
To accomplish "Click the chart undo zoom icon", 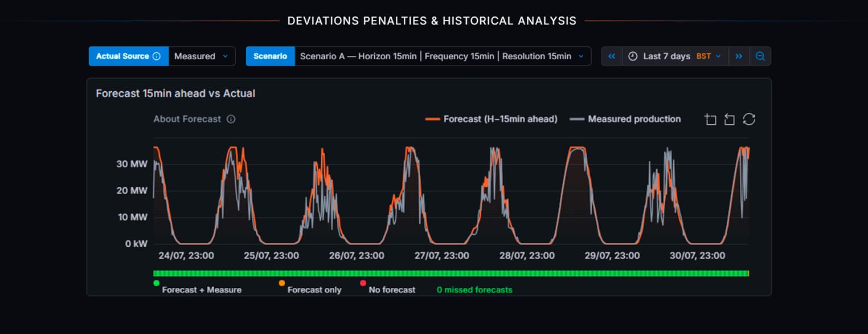I will (x=730, y=119).
